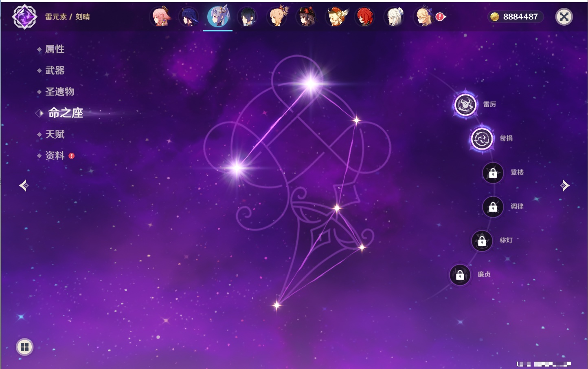Choose the white-haired character avatar
Viewport: 588px width, 369px height.
coord(394,17)
